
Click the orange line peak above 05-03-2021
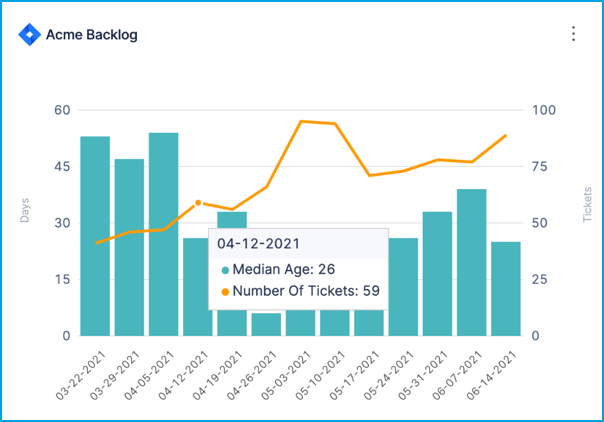pos(301,121)
